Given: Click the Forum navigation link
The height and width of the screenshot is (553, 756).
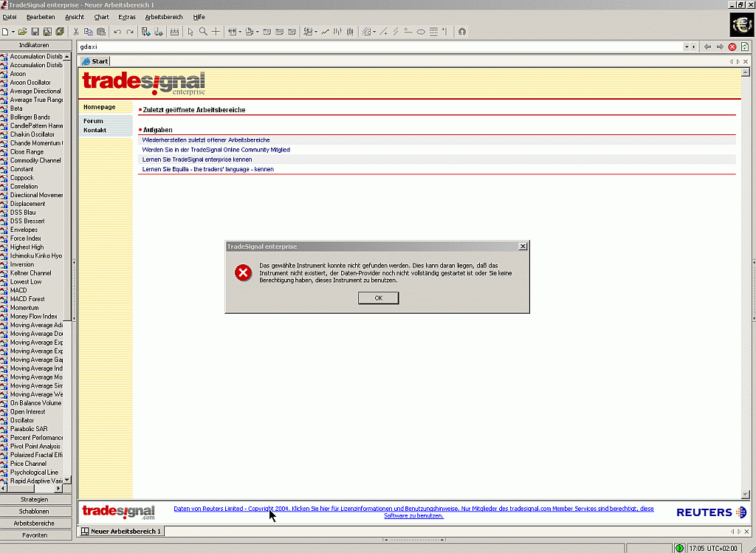Looking at the screenshot, I should [x=93, y=121].
